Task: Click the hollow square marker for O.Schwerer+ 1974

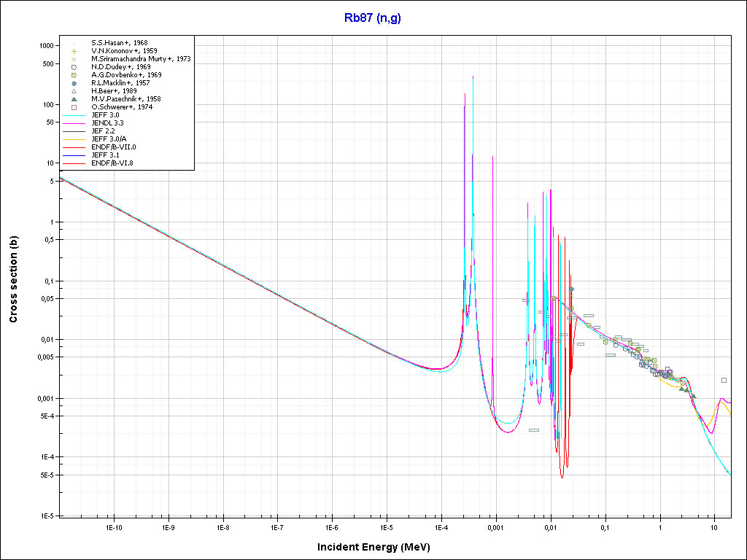Action: (x=74, y=107)
